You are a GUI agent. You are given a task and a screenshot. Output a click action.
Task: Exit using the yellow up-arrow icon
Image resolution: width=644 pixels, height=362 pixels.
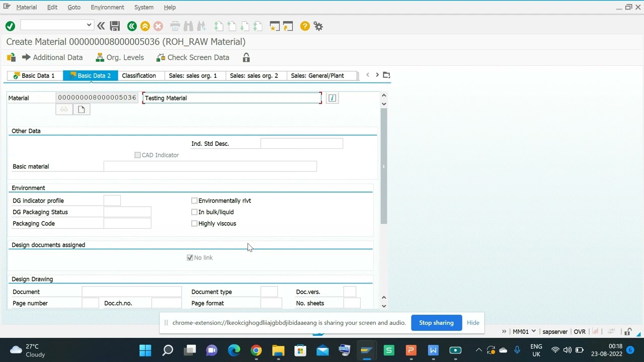tap(145, 26)
